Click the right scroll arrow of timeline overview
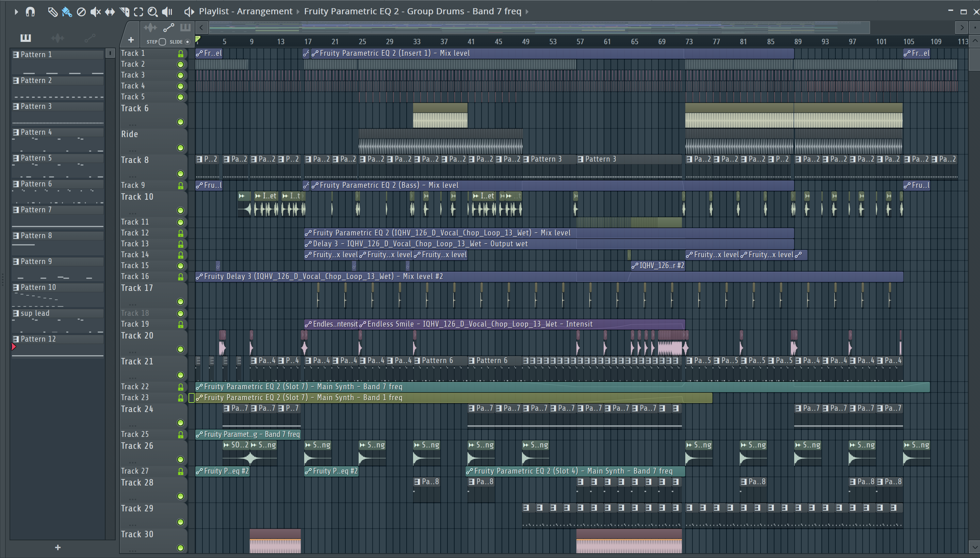Screen dimensions: 980x558 [x=962, y=28]
